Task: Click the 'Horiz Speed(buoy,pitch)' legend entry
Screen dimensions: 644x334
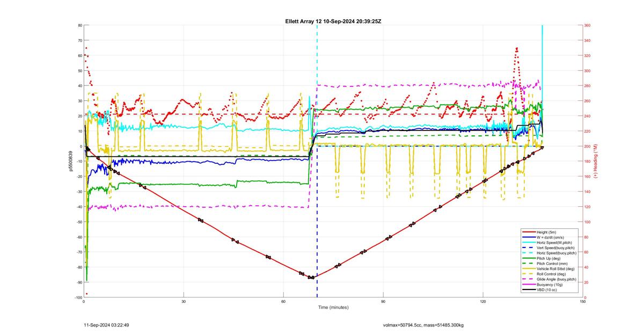Action: point(557,253)
